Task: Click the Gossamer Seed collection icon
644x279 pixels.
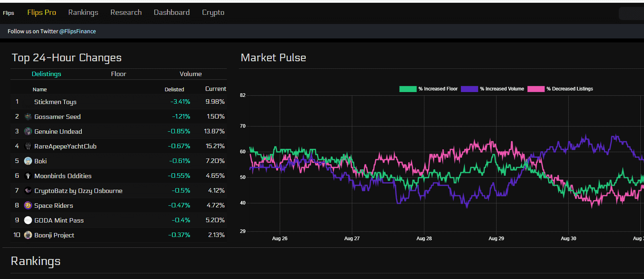Action: click(x=28, y=116)
